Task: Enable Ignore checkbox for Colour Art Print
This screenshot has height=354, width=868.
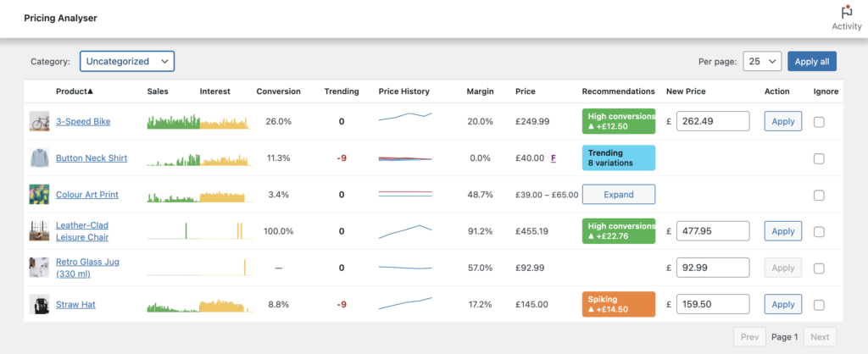Action: 819,195
